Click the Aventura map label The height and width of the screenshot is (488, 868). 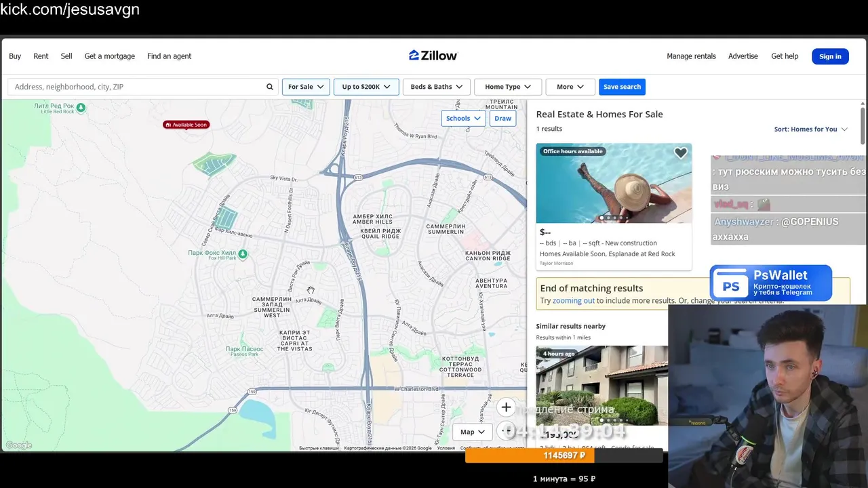pos(492,283)
